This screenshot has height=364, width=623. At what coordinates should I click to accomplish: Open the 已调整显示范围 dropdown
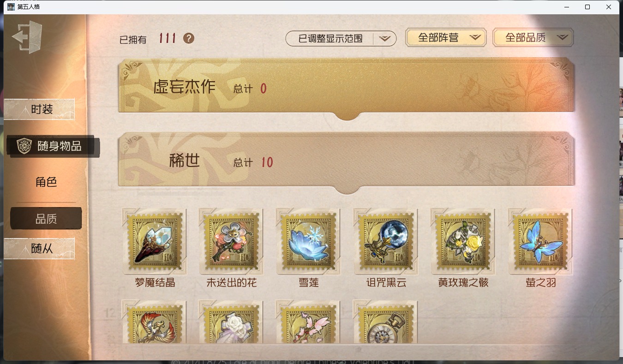[x=341, y=39]
